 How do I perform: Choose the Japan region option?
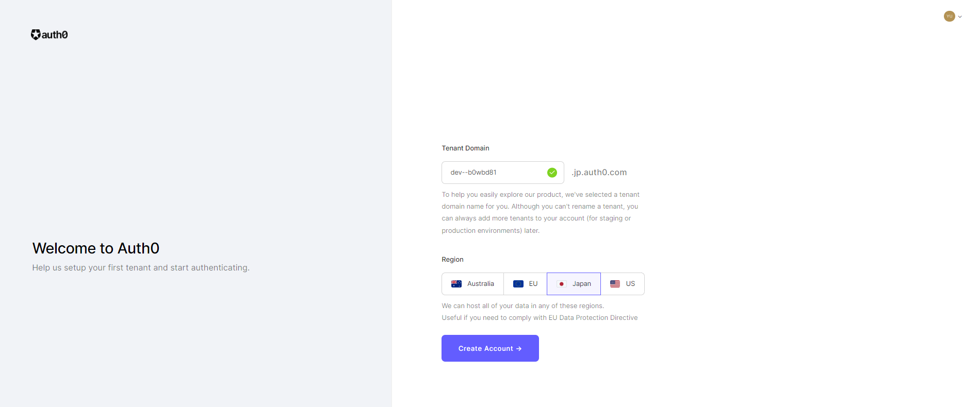(574, 284)
